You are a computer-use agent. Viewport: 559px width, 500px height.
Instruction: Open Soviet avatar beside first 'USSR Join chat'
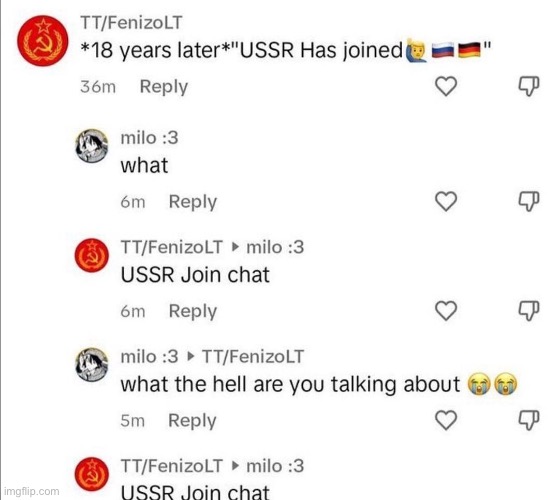tap(92, 255)
